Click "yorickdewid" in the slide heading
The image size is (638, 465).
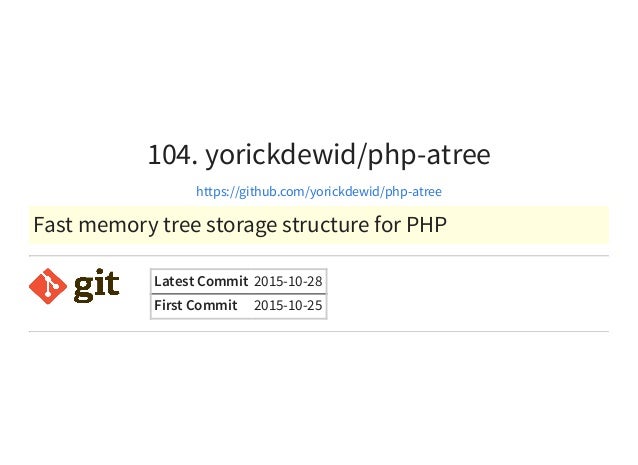click(x=280, y=155)
